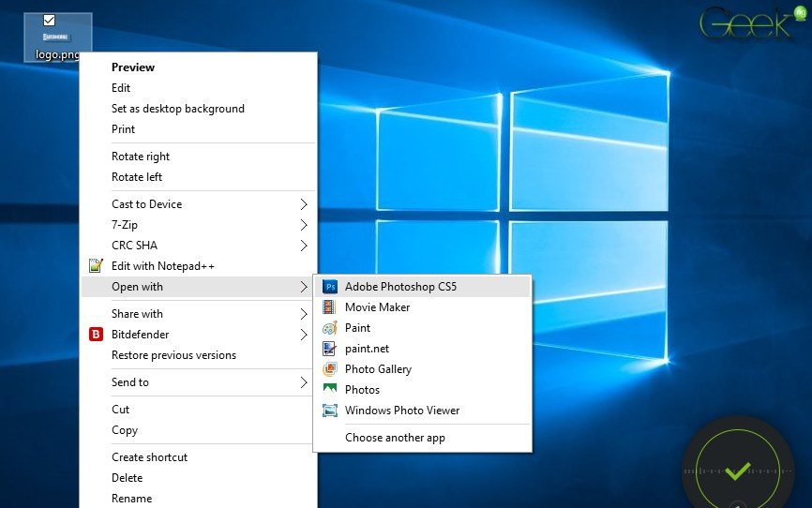Choose Delete from the context menu

click(x=127, y=478)
